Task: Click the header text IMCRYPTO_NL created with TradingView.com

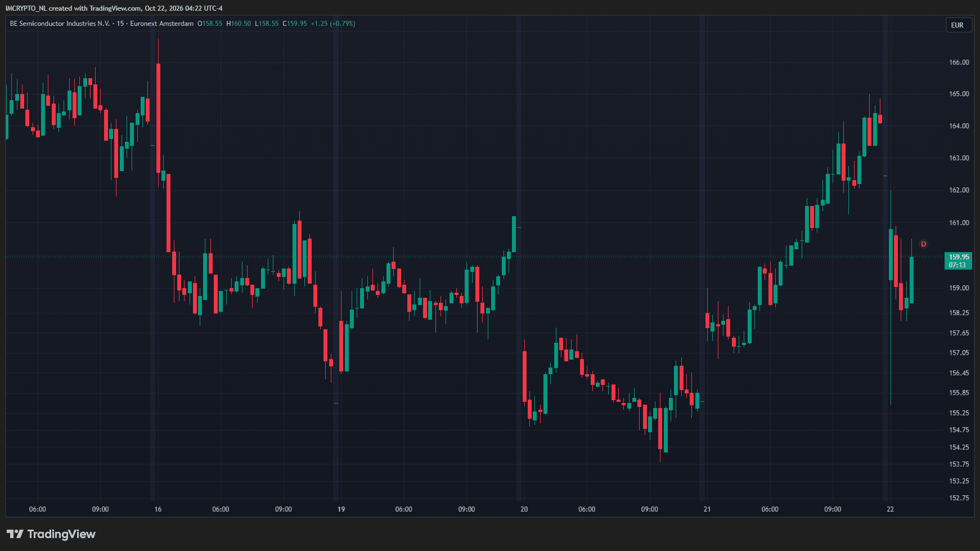Action: (x=73, y=8)
